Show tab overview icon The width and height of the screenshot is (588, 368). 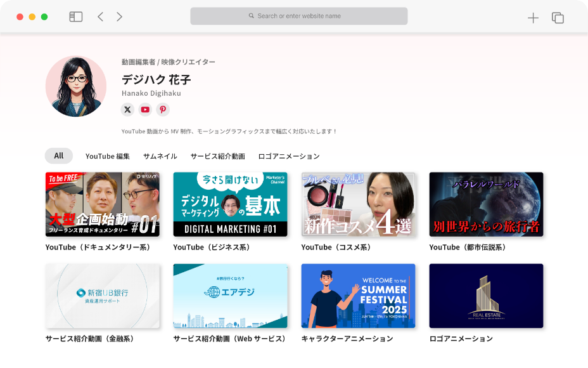point(558,18)
